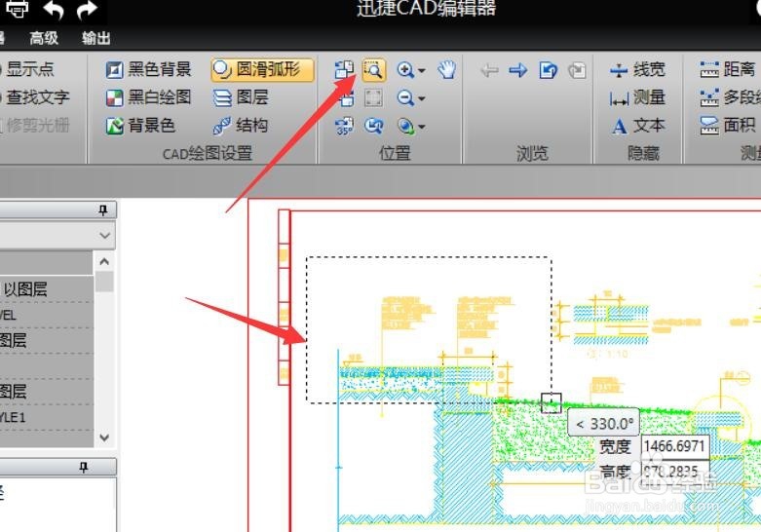The height and width of the screenshot is (532, 761).
Task: Select the 多段线 polyline length tool
Action: [730, 97]
